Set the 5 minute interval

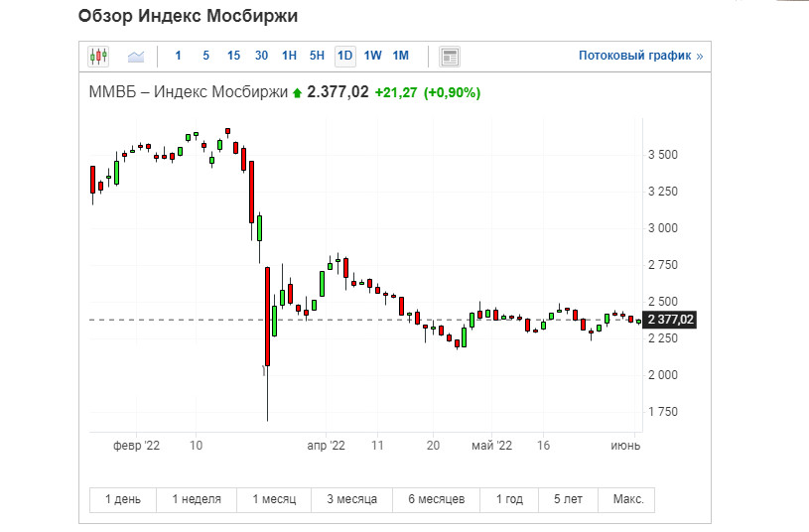click(x=205, y=56)
